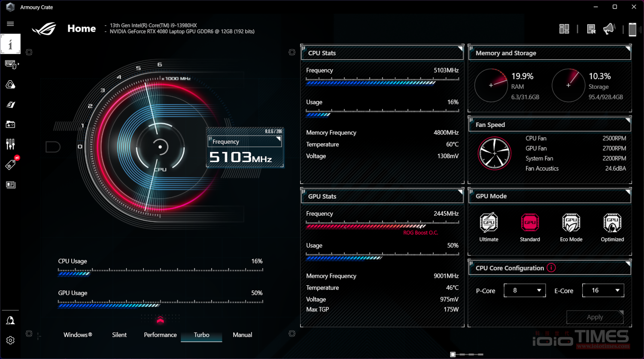The image size is (644, 359).
Task: Click the red chevron above operating modes
Action: (x=160, y=320)
